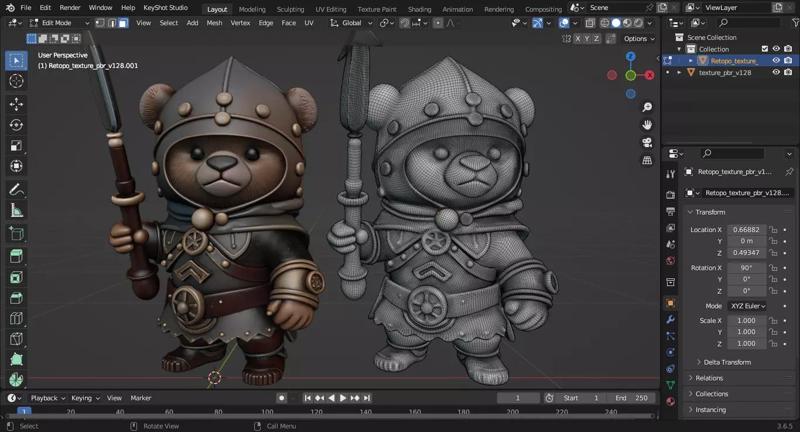The image size is (800, 432).
Task: Enable vertex select mode
Action: pos(100,23)
